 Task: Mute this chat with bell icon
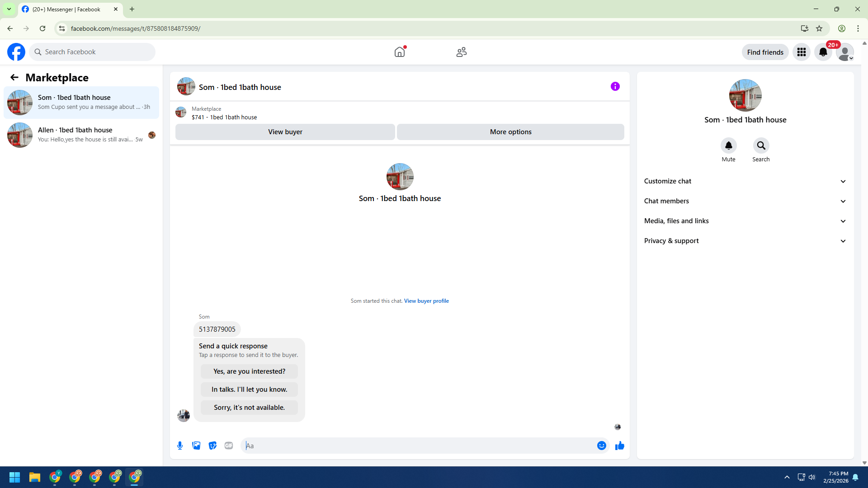(728, 145)
